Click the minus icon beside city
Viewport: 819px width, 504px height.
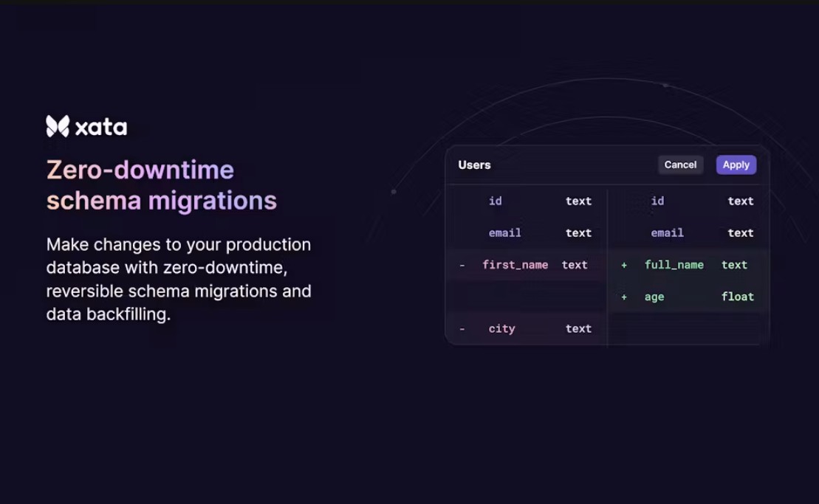462,329
